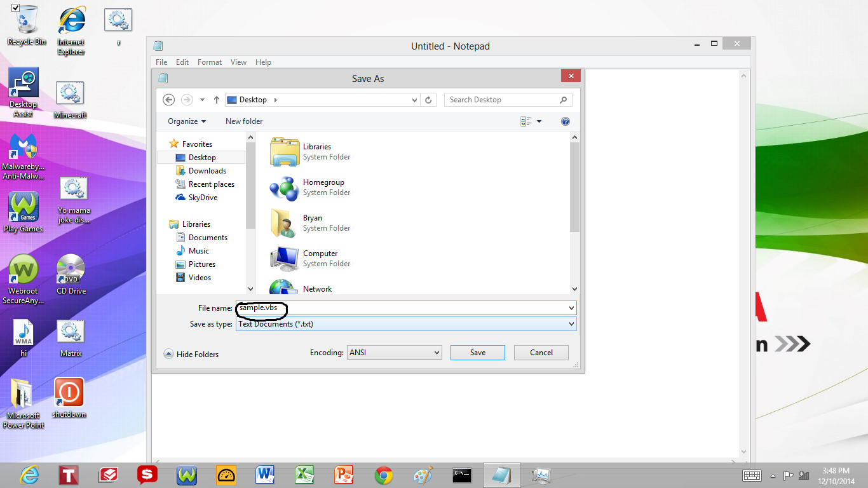Click the navigation pane scroll down arrow
This screenshot has height=488, width=868.
coord(250,288)
